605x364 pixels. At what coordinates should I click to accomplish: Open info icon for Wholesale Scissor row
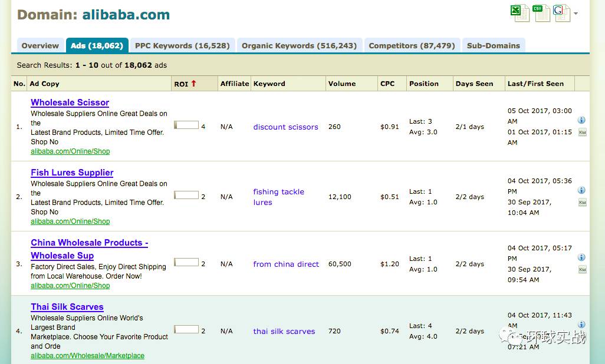581,120
